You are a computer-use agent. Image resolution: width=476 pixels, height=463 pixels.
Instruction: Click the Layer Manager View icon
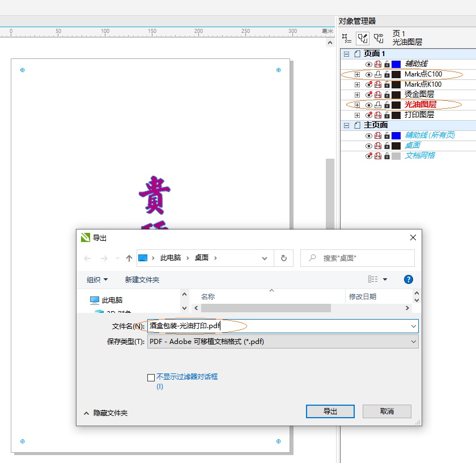pyautogui.click(x=379, y=39)
